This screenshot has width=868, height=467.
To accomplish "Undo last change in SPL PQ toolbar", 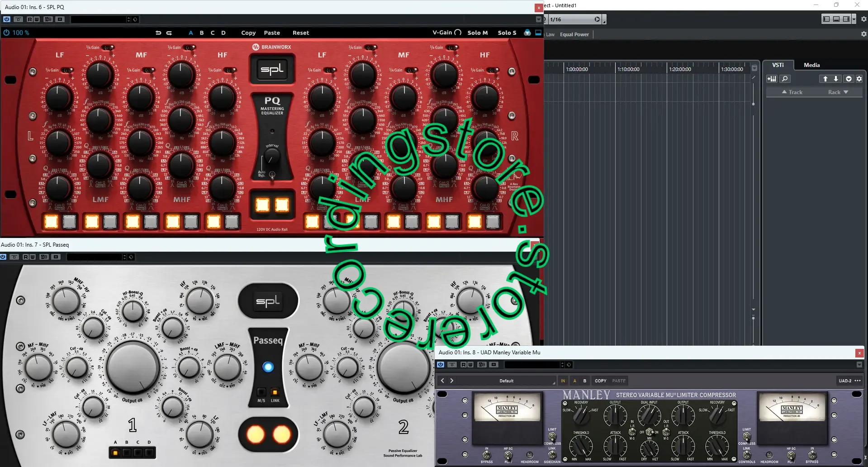I will click(x=158, y=33).
